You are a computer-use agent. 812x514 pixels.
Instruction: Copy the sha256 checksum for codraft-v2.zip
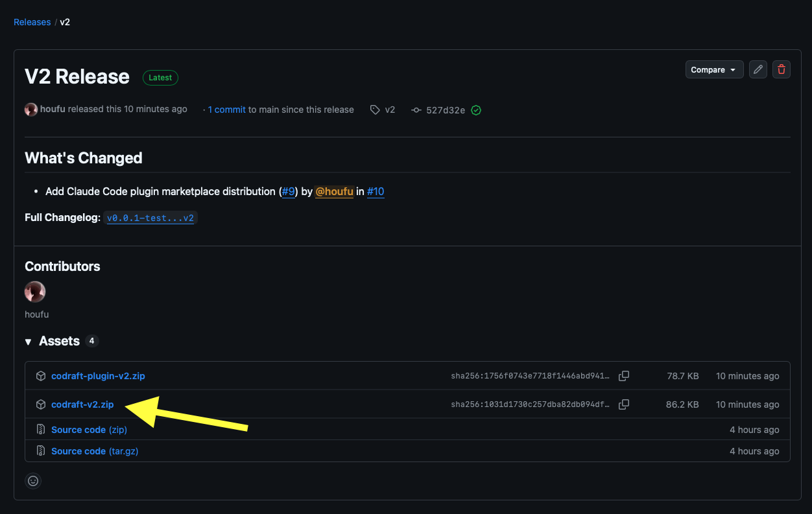click(623, 404)
